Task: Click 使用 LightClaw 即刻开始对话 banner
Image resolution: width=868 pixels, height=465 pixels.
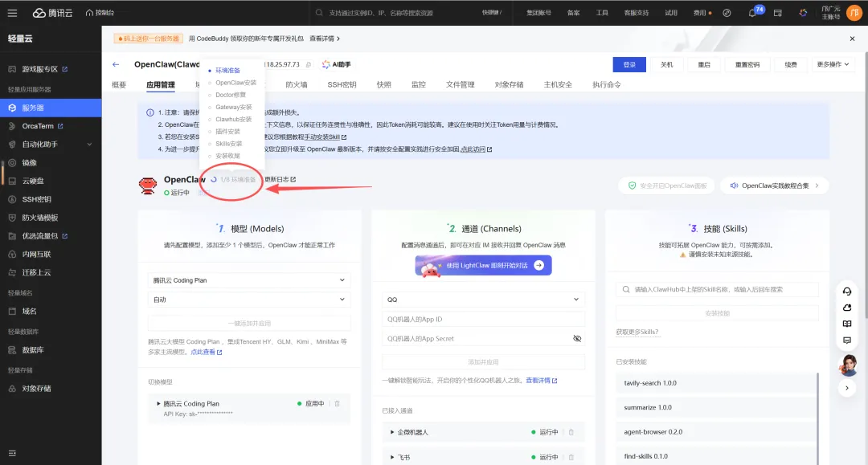Action: (x=483, y=265)
